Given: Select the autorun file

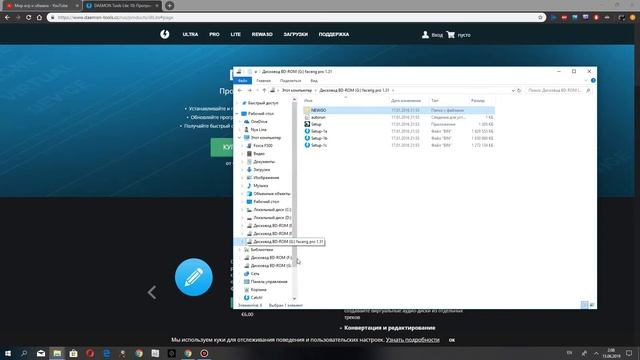Looking at the screenshot, I should tap(318, 117).
